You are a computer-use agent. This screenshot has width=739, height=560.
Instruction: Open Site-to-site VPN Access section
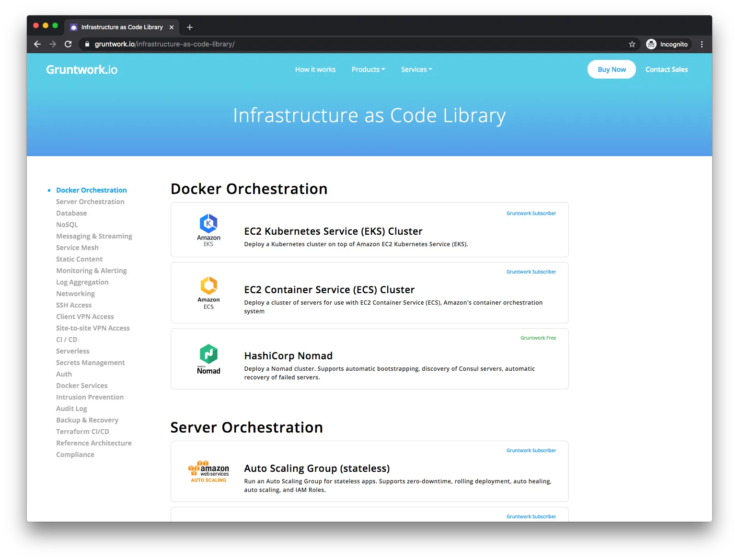tap(93, 328)
